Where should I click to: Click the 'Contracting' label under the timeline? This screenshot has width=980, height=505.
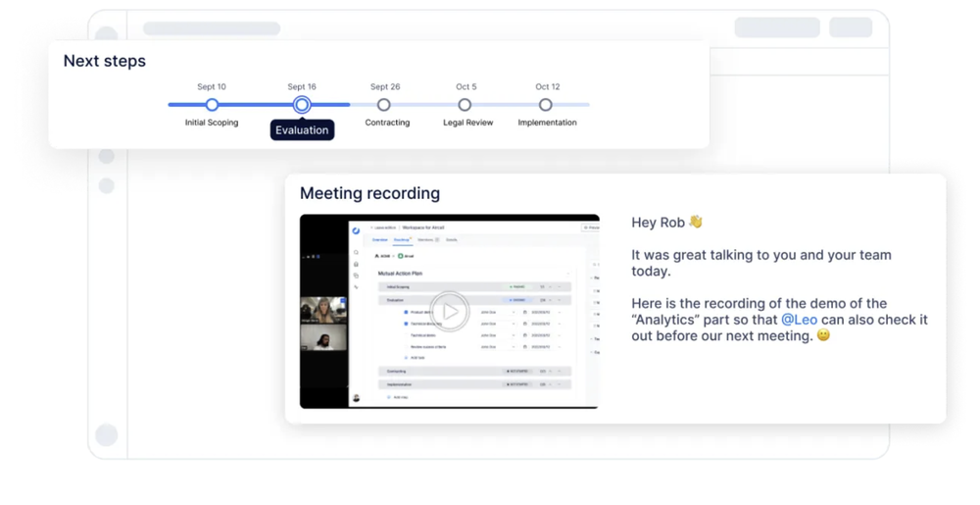(x=387, y=123)
